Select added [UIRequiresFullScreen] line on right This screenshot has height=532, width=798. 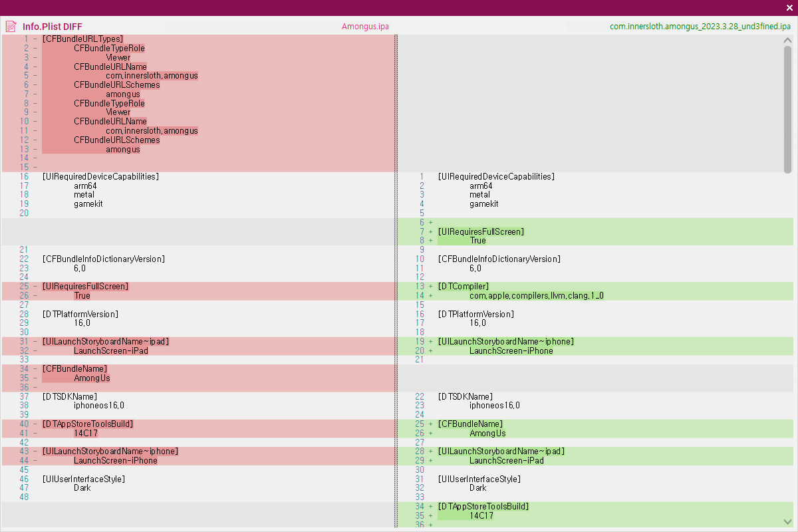pyautogui.click(x=481, y=231)
